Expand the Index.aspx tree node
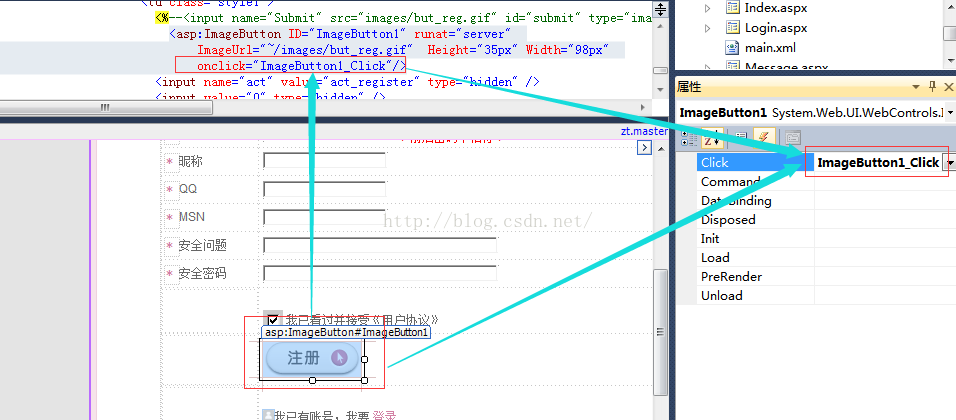This screenshot has height=420, width=956. (x=707, y=9)
